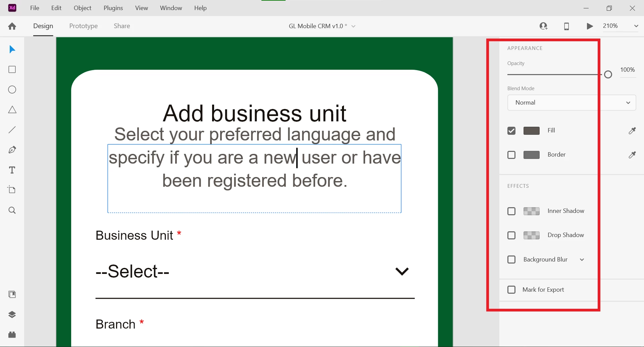The width and height of the screenshot is (644, 347).
Task: Click the Opacity slider handle
Action: coord(608,74)
